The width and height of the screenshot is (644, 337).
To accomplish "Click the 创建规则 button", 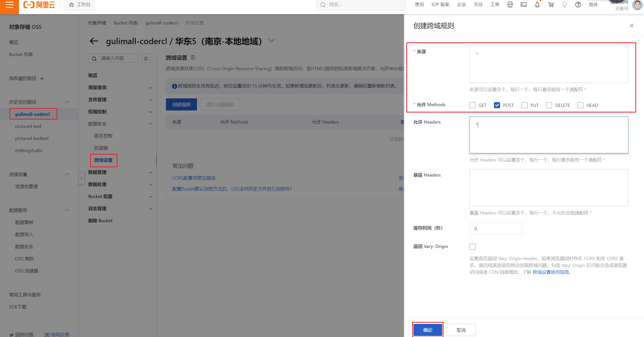I will (x=181, y=104).
